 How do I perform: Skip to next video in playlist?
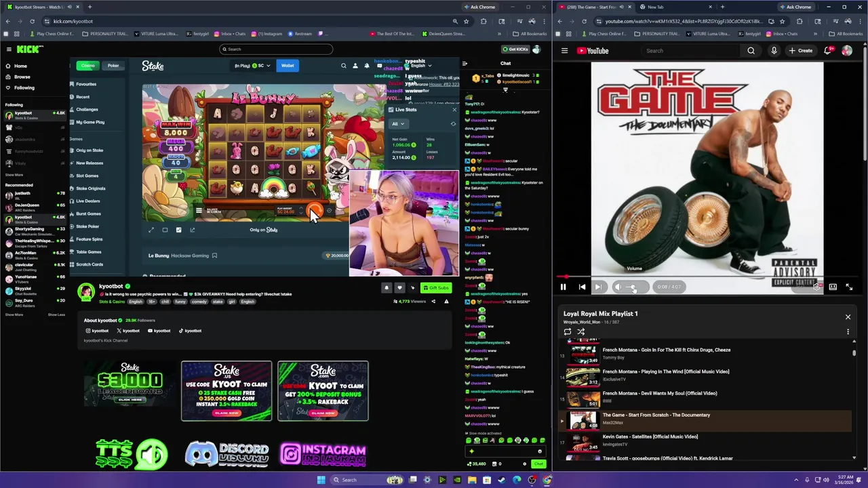[x=598, y=287]
